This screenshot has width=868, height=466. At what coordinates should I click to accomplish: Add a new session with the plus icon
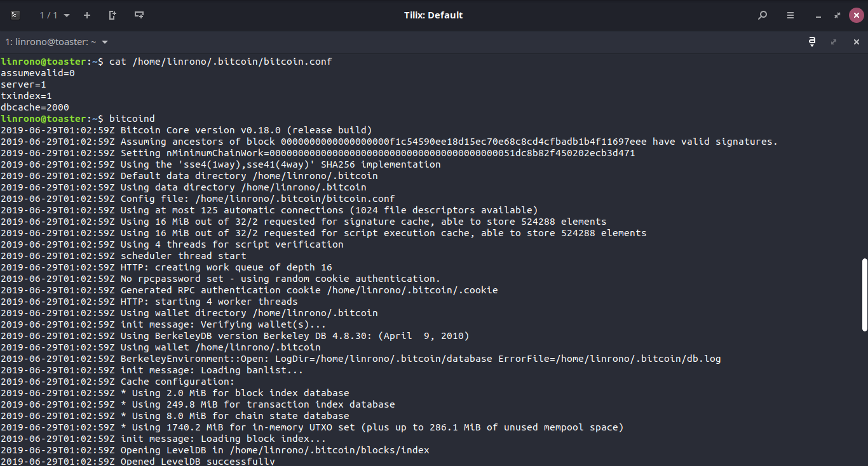pyautogui.click(x=87, y=15)
